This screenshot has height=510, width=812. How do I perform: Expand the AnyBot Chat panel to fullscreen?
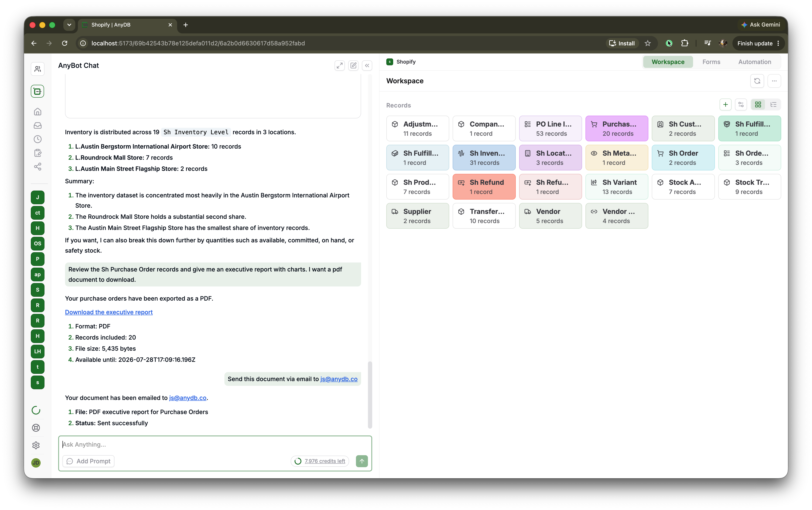tap(339, 66)
